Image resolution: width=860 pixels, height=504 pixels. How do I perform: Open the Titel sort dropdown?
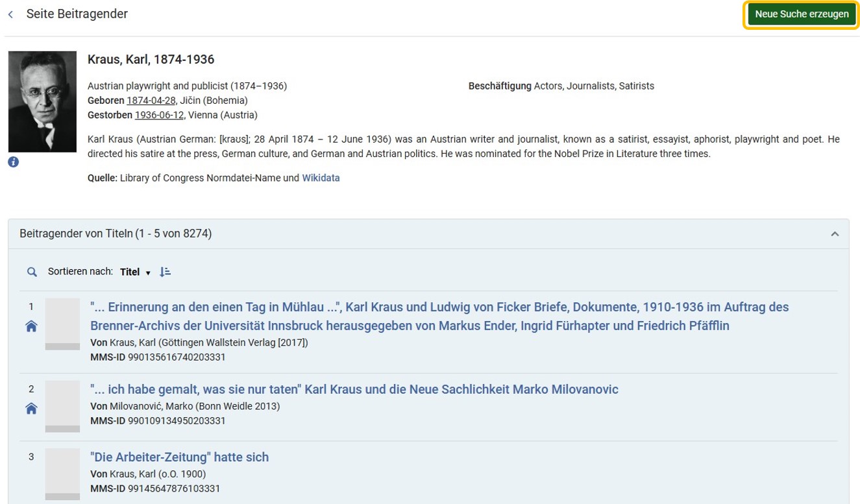click(135, 272)
